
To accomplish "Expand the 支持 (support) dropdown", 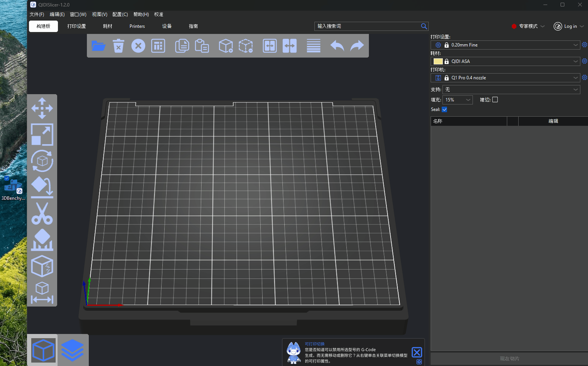I will (511, 89).
